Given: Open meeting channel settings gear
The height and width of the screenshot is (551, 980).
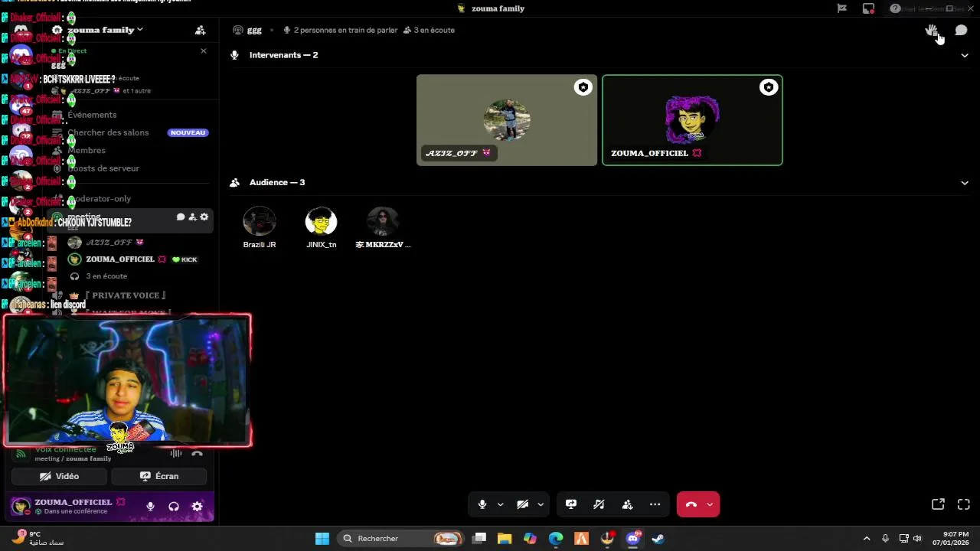Looking at the screenshot, I should tap(204, 217).
